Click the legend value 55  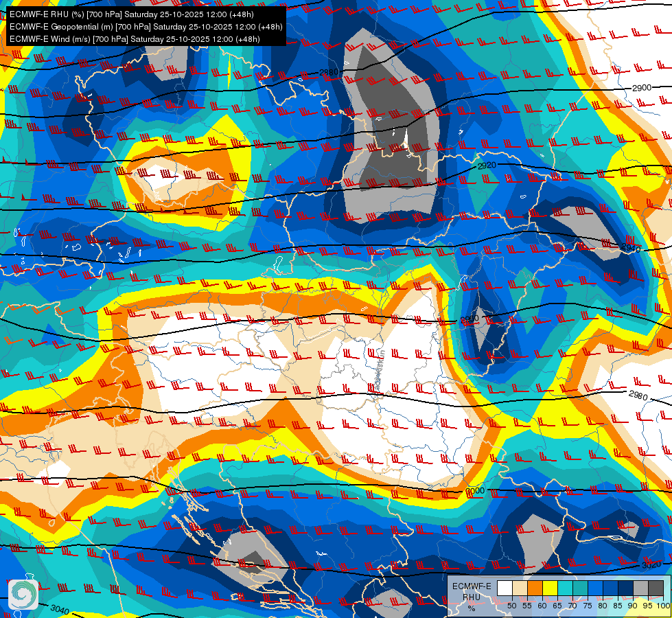pyautogui.click(x=527, y=606)
